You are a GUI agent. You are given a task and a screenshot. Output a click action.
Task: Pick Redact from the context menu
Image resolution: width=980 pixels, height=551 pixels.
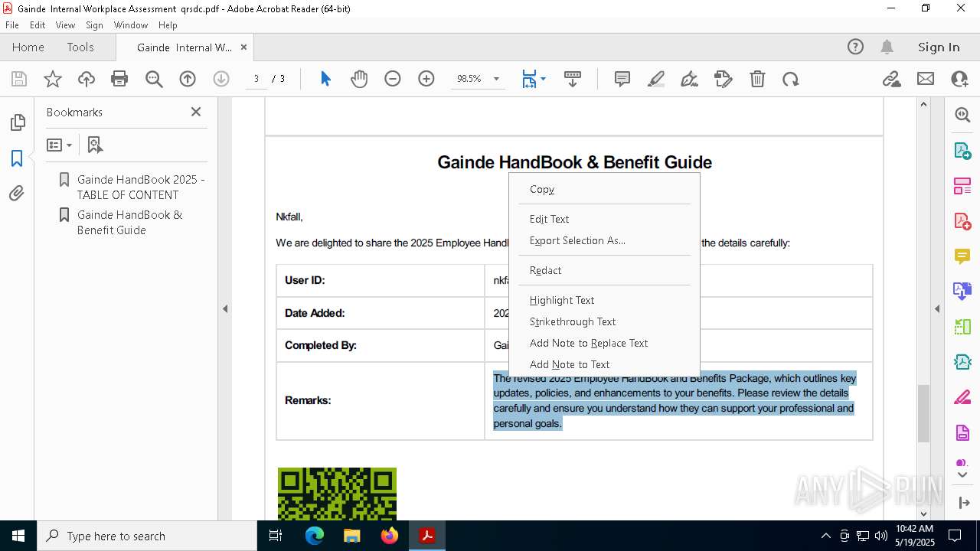605,270
